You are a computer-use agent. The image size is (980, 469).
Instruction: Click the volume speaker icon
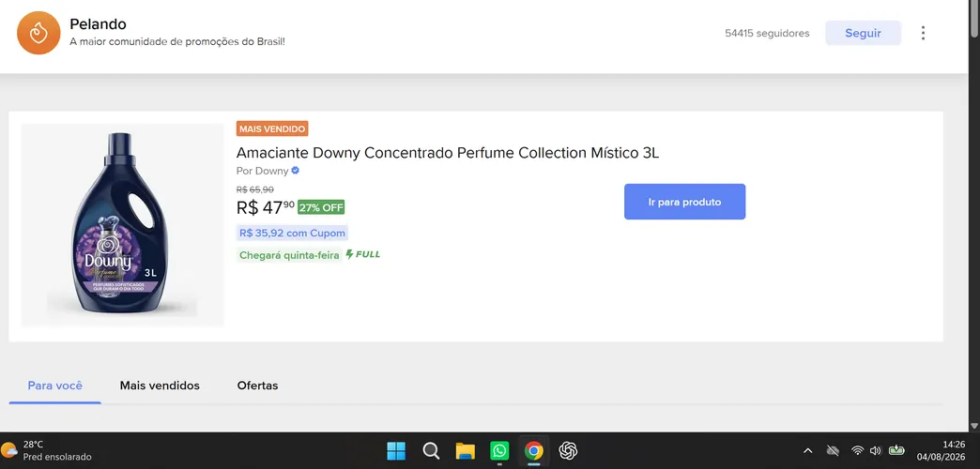(876, 450)
